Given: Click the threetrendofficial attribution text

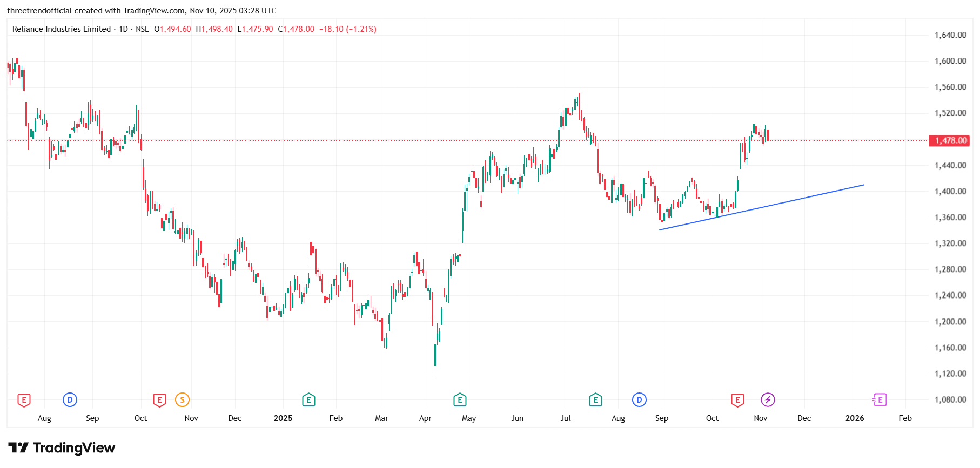Looking at the screenshot, I should pos(142,11).
